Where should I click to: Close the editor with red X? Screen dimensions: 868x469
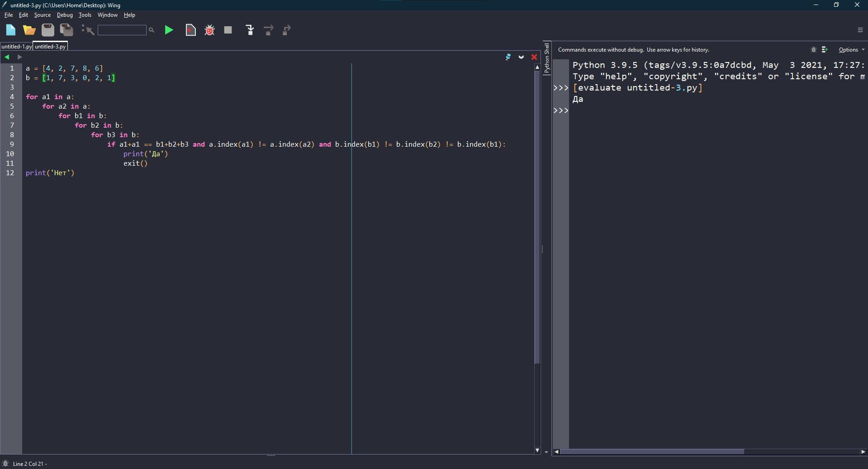[x=534, y=57]
